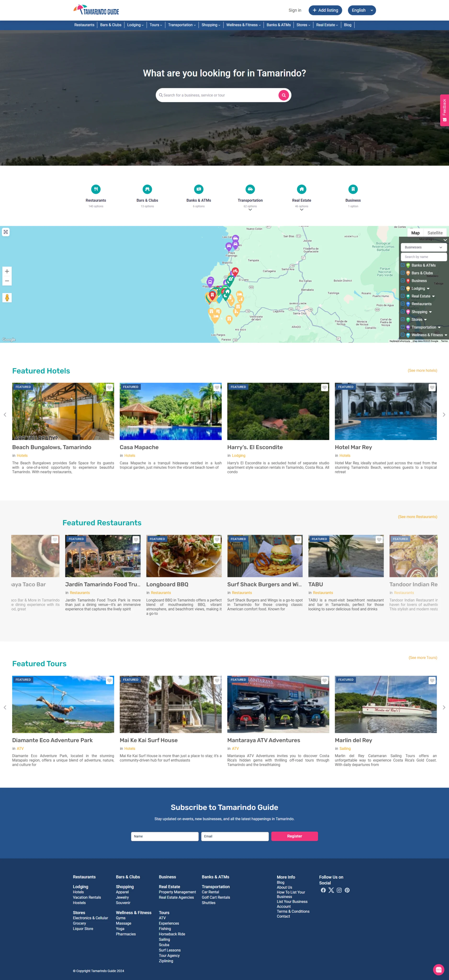The height and width of the screenshot is (980, 449).
Task: Click the pink Register button
Action: 294,836
